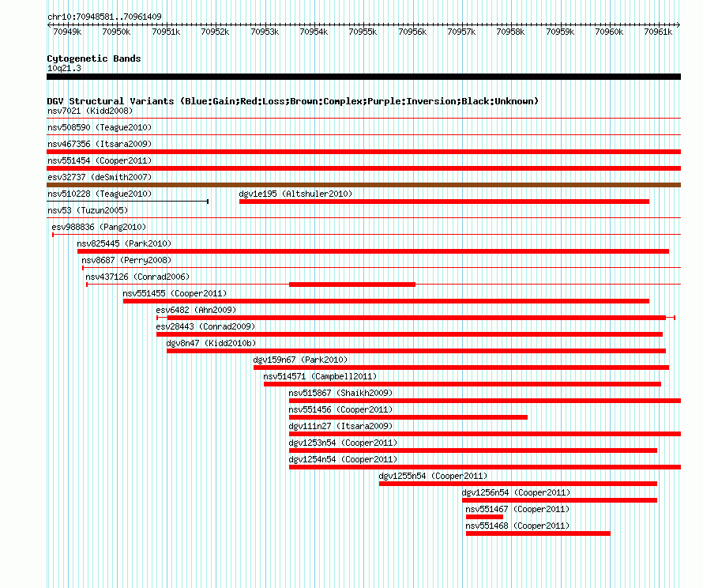This screenshot has width=703, height=588.
Task: Click the short red nsv551467 loss bar
Action: point(485,517)
